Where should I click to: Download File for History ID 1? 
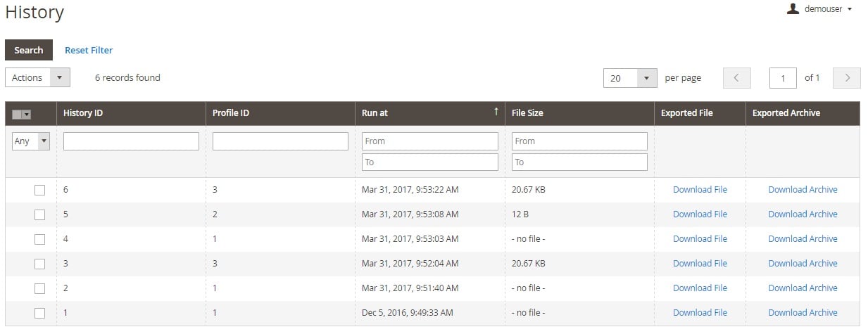coord(700,313)
